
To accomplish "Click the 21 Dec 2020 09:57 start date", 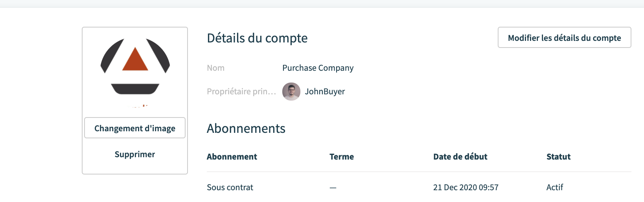I will point(466,187).
